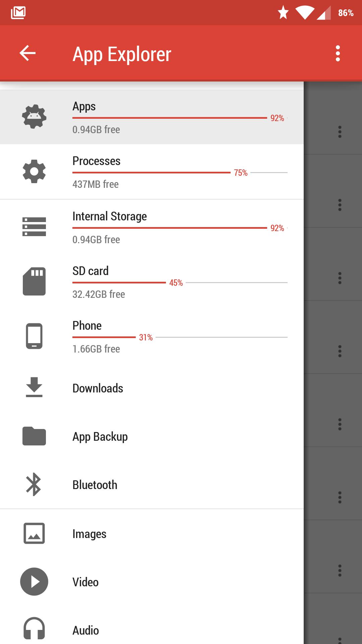Tap the Audio headphones icon
Image resolution: width=362 pixels, height=644 pixels.
pos(34,629)
